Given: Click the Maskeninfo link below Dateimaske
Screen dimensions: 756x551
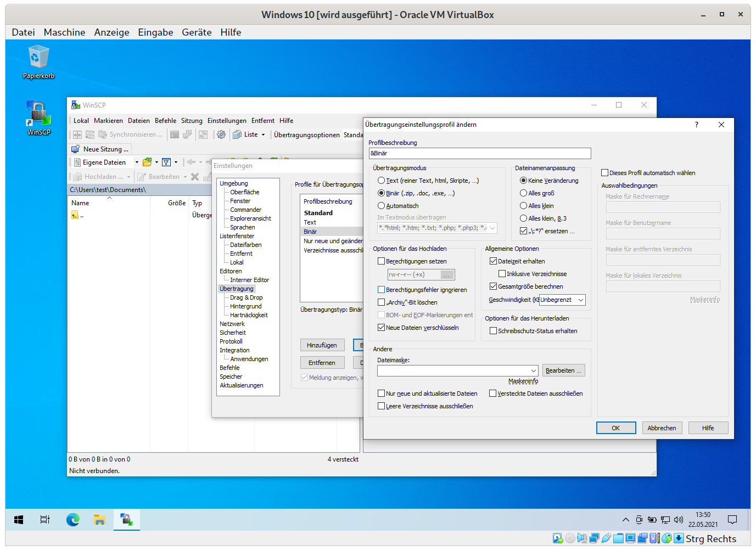Looking at the screenshot, I should (x=523, y=381).
